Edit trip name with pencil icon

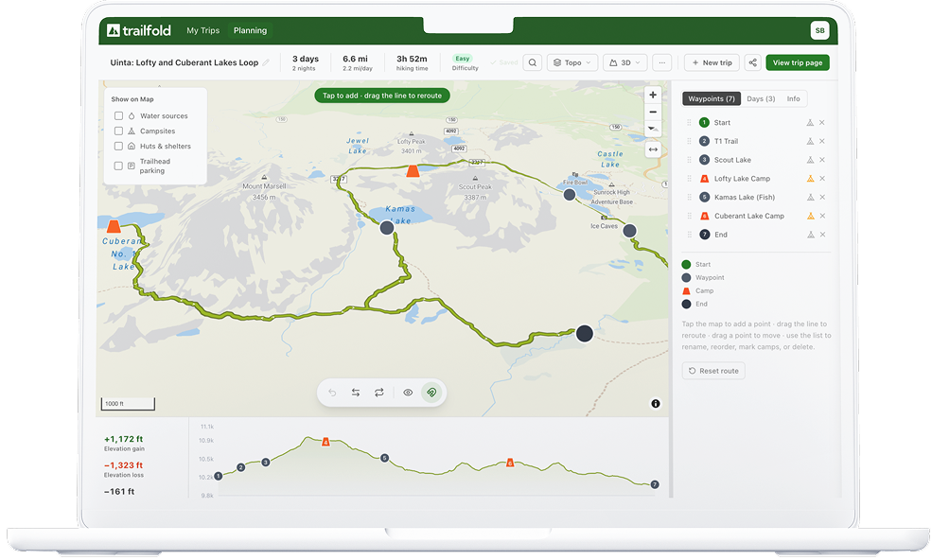266,62
